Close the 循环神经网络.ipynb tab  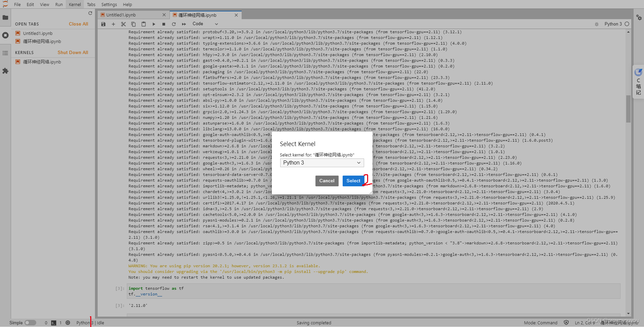pos(236,15)
